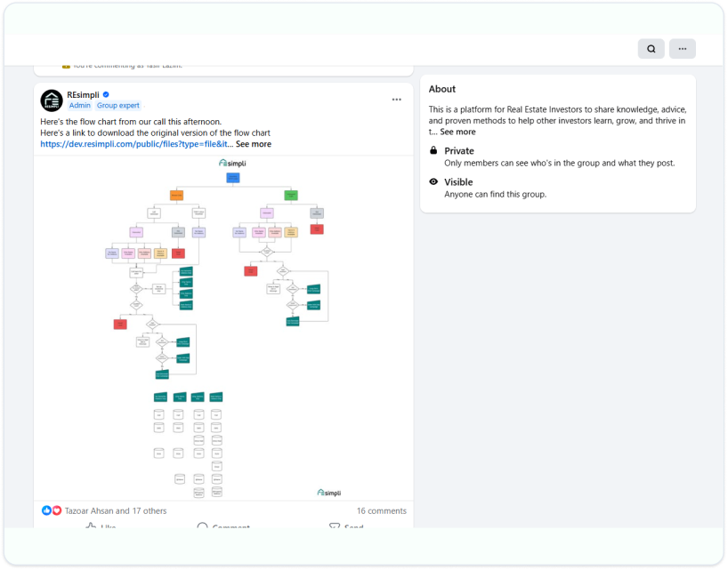This screenshot has width=728, height=570.
Task: Open the REsimpli author name link
Action: coord(83,94)
